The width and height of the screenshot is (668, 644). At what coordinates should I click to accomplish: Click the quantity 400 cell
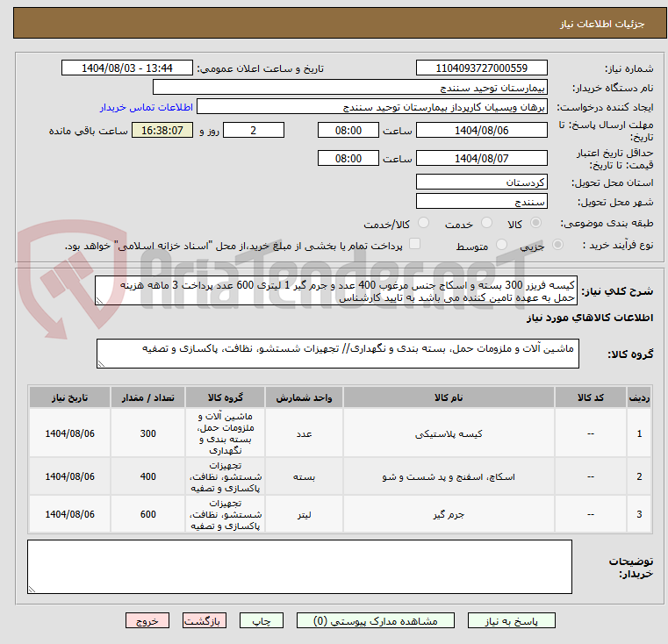tap(147, 476)
